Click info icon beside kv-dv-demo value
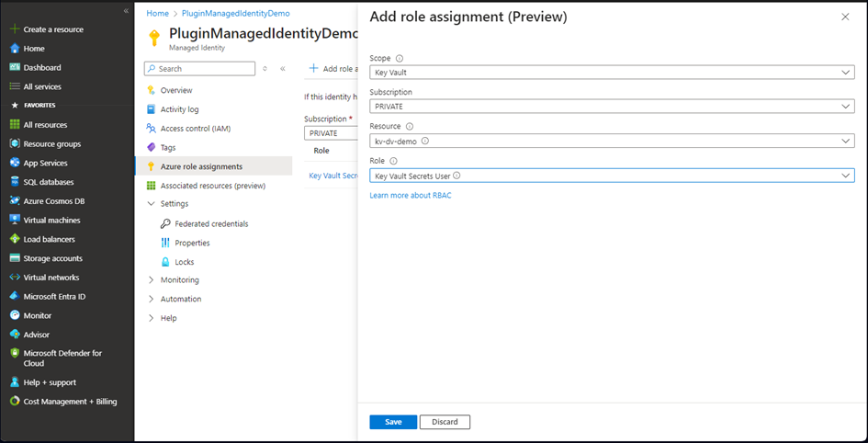Image resolution: width=868 pixels, height=443 pixels. (425, 142)
